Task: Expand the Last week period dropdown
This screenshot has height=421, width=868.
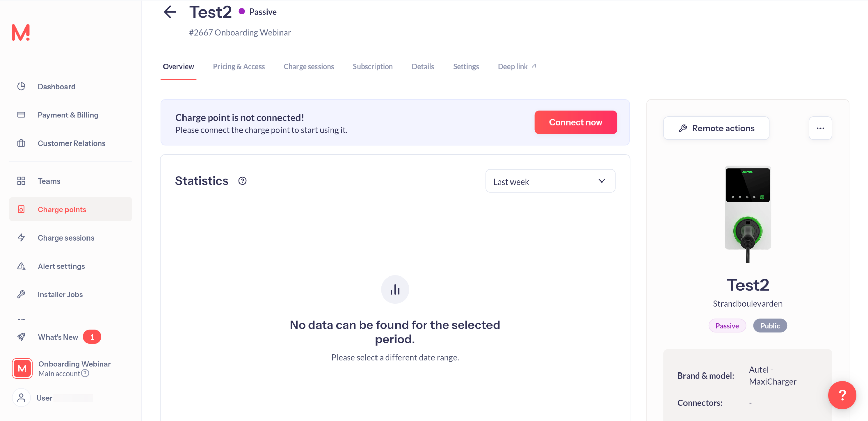Action: coord(550,181)
